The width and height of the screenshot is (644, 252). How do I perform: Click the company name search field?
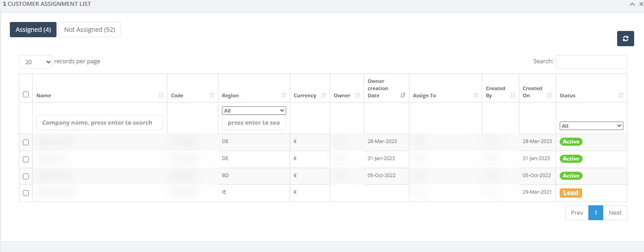pyautogui.click(x=100, y=122)
